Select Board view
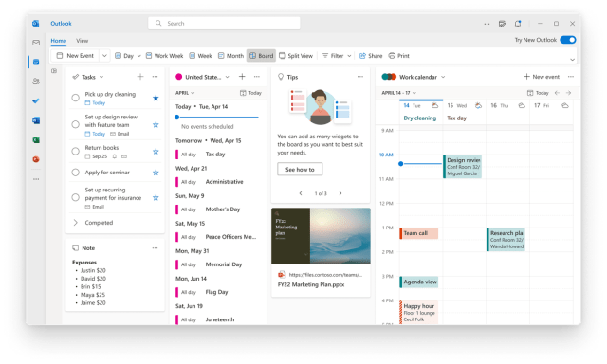Viewport: 607px width, 364px height. 262,56
